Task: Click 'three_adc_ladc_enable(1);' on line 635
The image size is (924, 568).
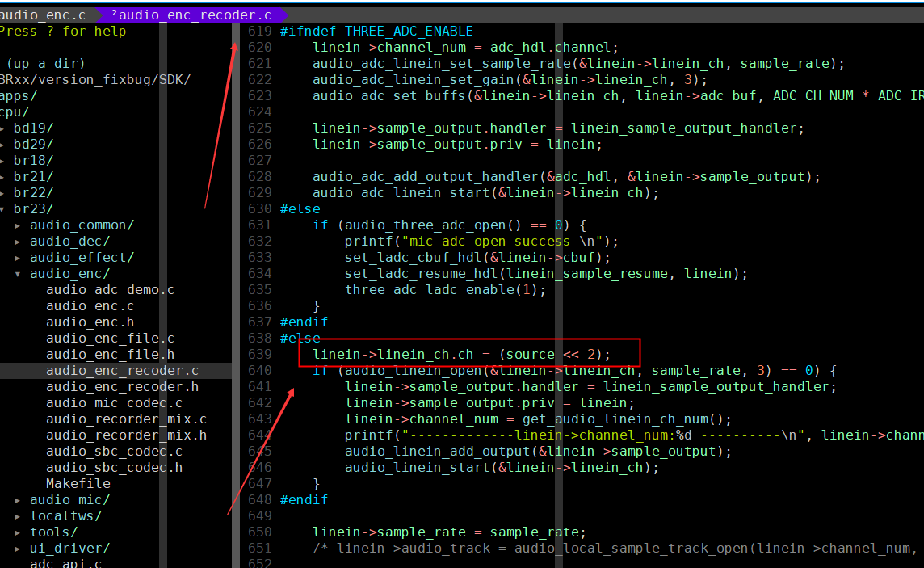Action: (446, 290)
